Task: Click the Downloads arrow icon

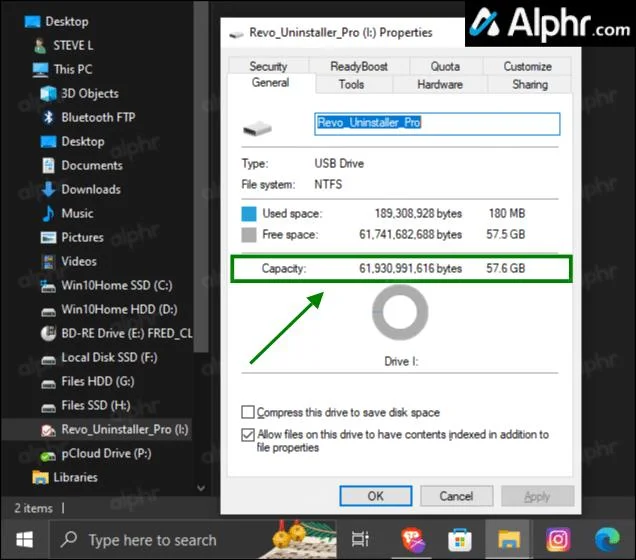Action: tap(48, 189)
